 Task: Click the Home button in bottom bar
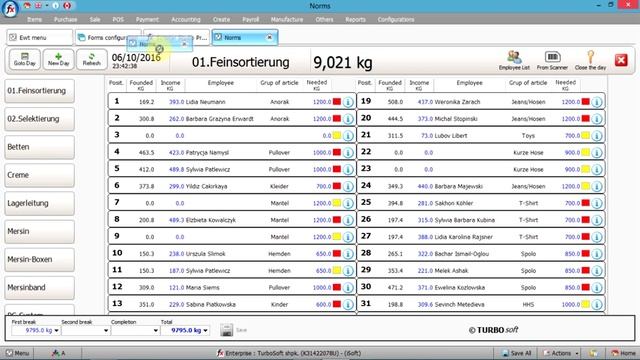(x=623, y=353)
